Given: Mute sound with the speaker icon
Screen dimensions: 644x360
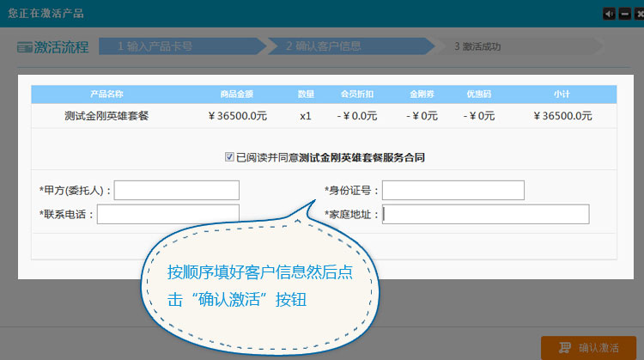Looking at the screenshot, I should (609, 13).
